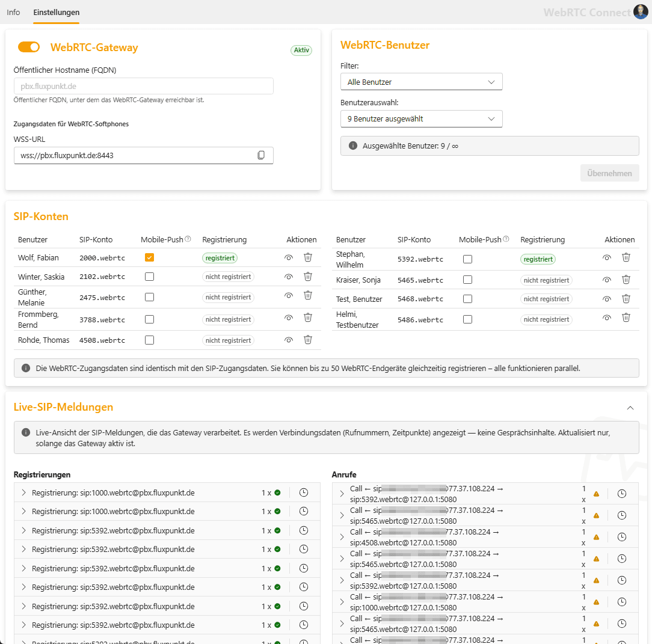Image resolution: width=652 pixels, height=644 pixels.
Task: Expand first call entry to sip:5465.webrtc
Action: click(x=342, y=515)
